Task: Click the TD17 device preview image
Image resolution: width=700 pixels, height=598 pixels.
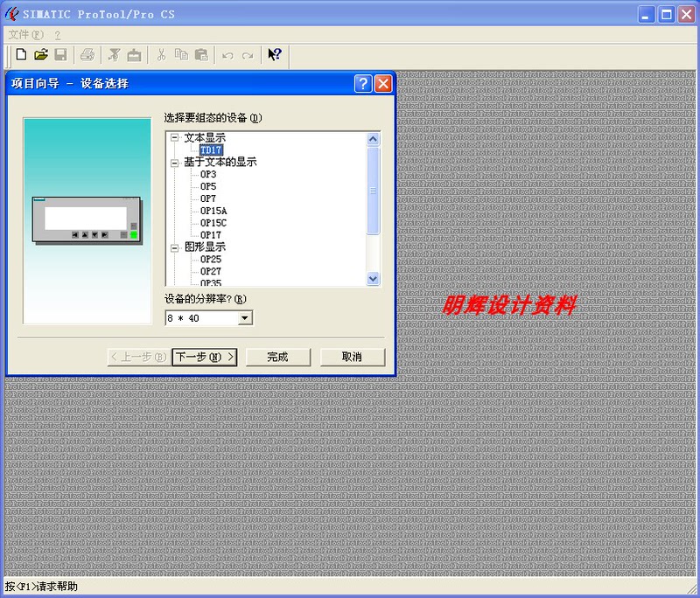Action: pyautogui.click(x=87, y=220)
